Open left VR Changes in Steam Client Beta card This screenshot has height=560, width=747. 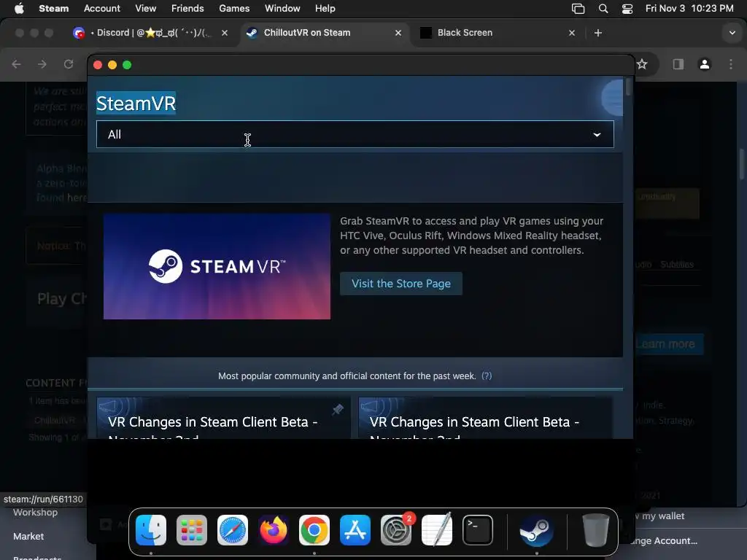[x=223, y=418]
